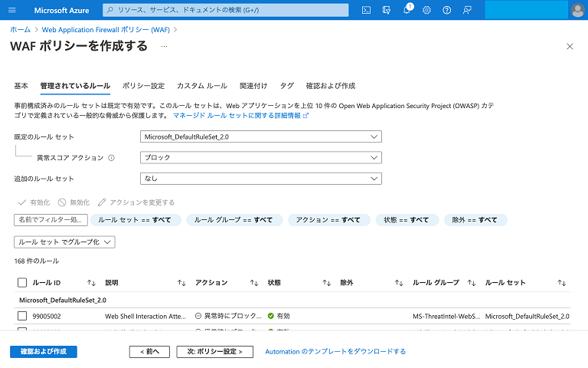Tick the select-all checkbox in the rule table header
Viewport: 588px width, 368px height.
tap(22, 283)
